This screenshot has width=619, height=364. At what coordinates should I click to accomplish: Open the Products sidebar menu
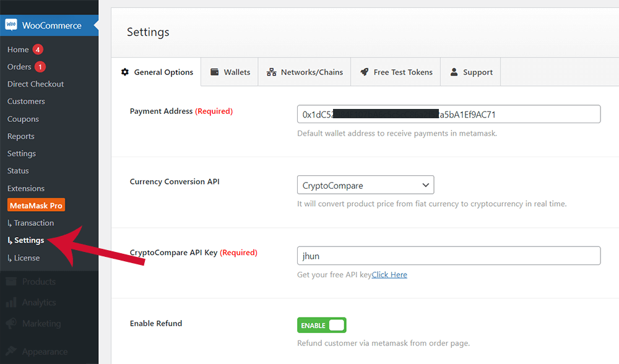38,282
